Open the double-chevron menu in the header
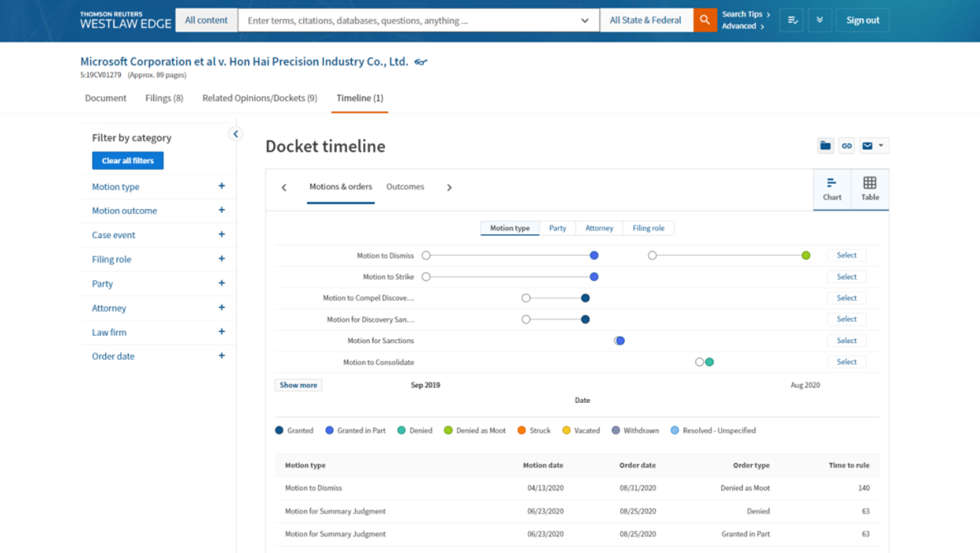980x553 pixels. click(819, 19)
